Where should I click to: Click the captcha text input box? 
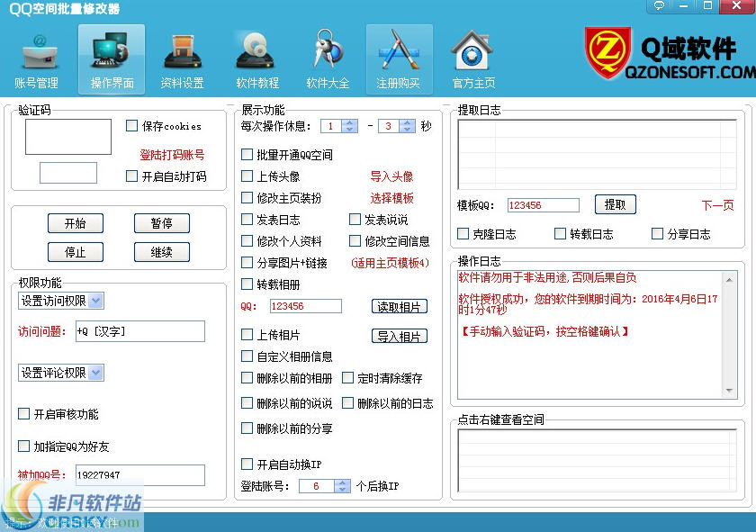[x=68, y=173]
